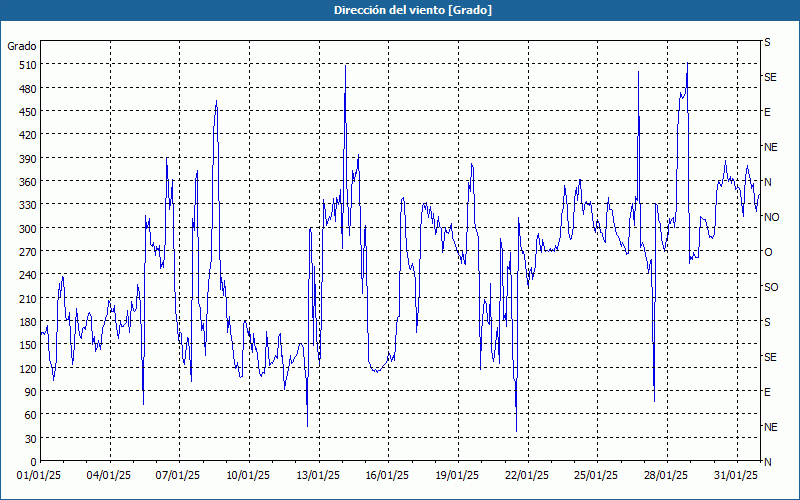
Task: Pick the 390 degree axis label
Action: tap(28, 159)
